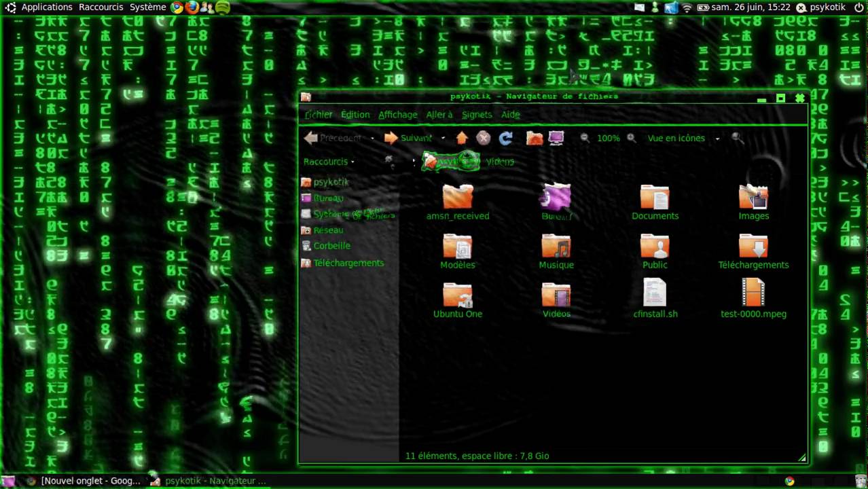This screenshot has width=868, height=489.
Task: Go forward with the Suivant button
Action: pyautogui.click(x=408, y=138)
